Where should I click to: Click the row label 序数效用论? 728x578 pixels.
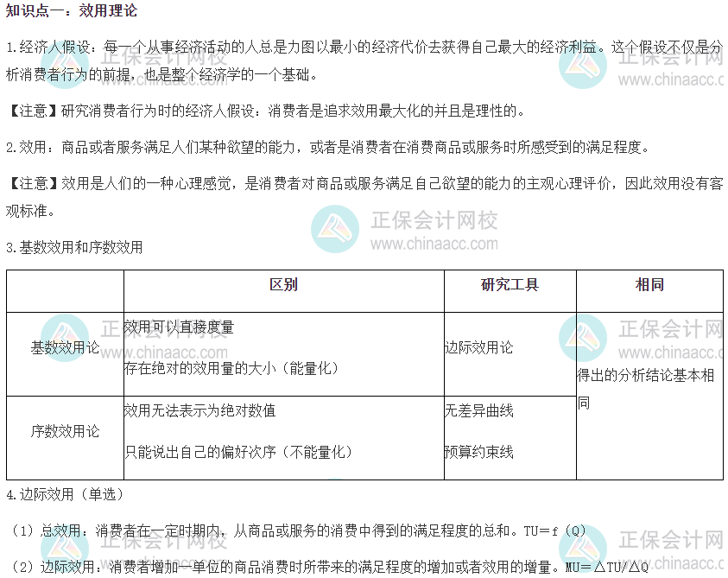pyautogui.click(x=65, y=431)
